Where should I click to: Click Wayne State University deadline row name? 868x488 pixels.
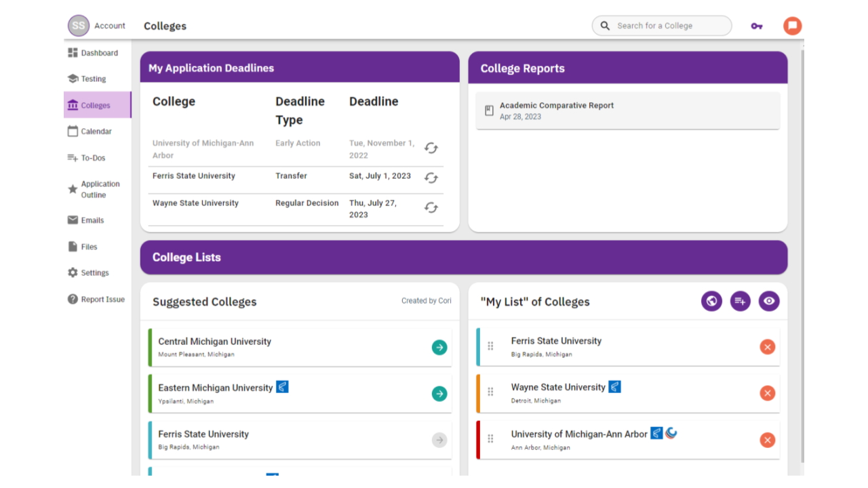click(195, 203)
